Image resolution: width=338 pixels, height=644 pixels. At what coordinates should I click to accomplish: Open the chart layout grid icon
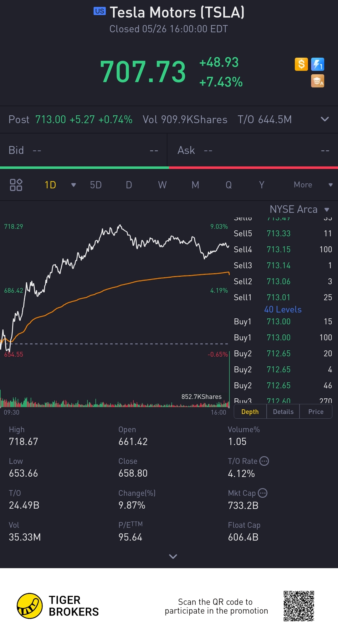[16, 185]
